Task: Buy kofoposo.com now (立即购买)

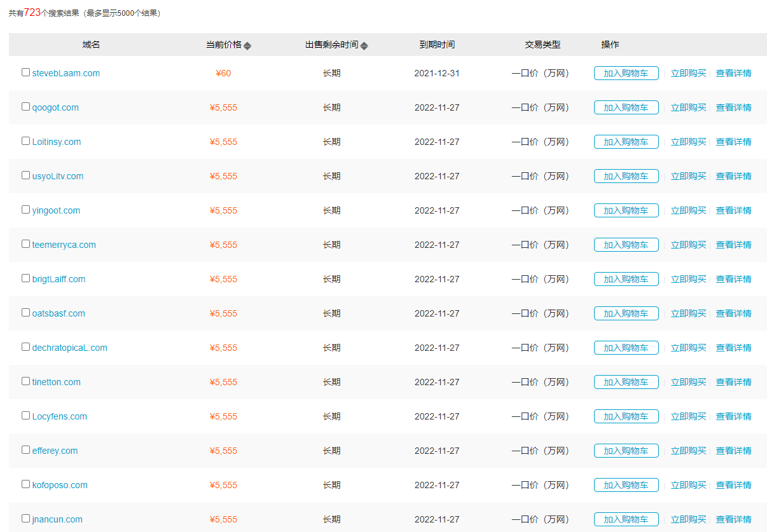Action: (689, 485)
